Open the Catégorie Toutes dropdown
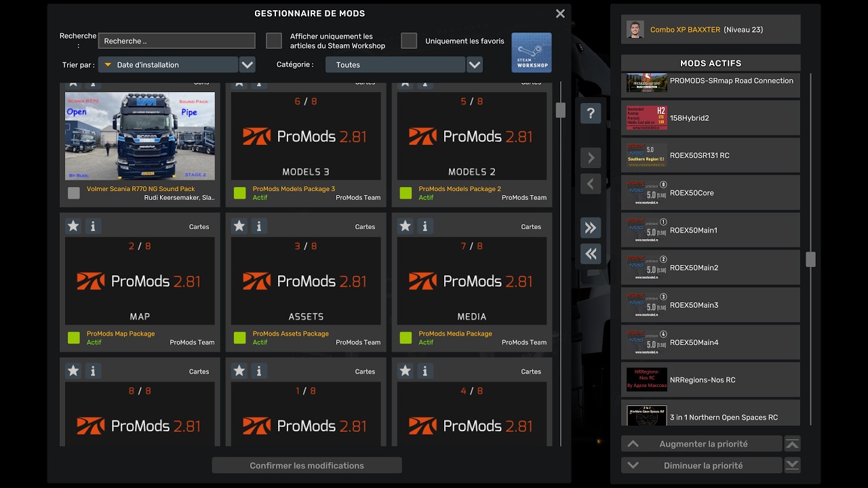 pyautogui.click(x=395, y=64)
